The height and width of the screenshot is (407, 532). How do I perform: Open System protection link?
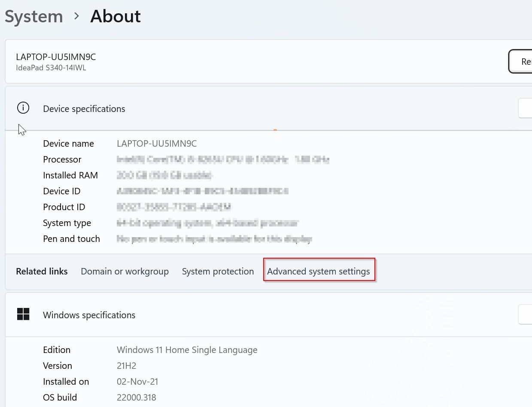tap(218, 271)
